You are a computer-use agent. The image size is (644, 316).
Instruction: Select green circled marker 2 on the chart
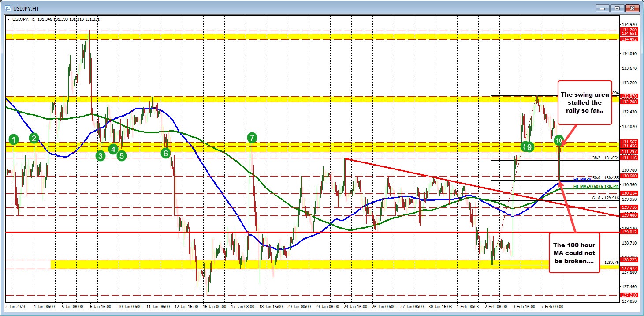tap(33, 139)
